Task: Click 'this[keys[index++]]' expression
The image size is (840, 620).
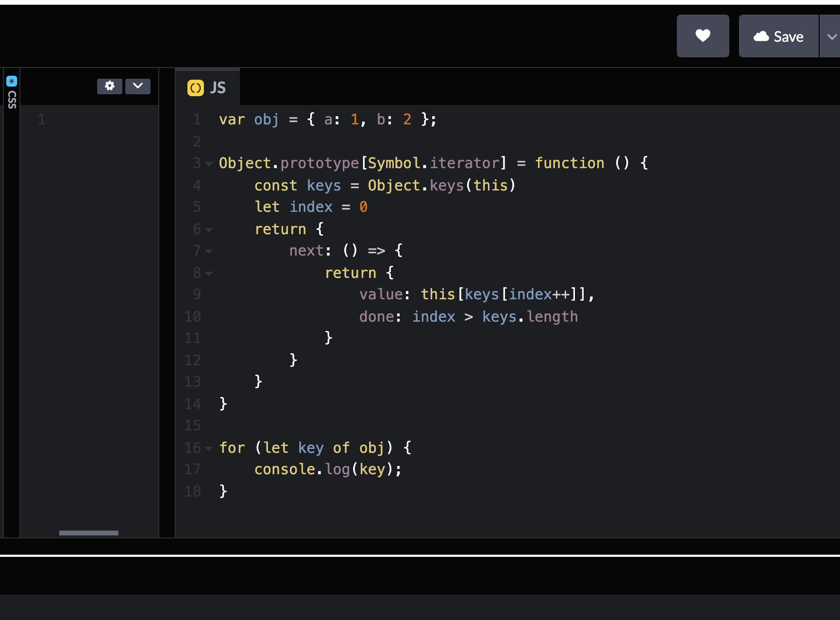Action: pos(504,294)
